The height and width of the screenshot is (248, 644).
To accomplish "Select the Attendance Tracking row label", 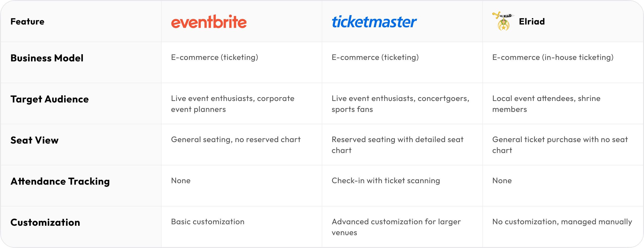I will (60, 181).
